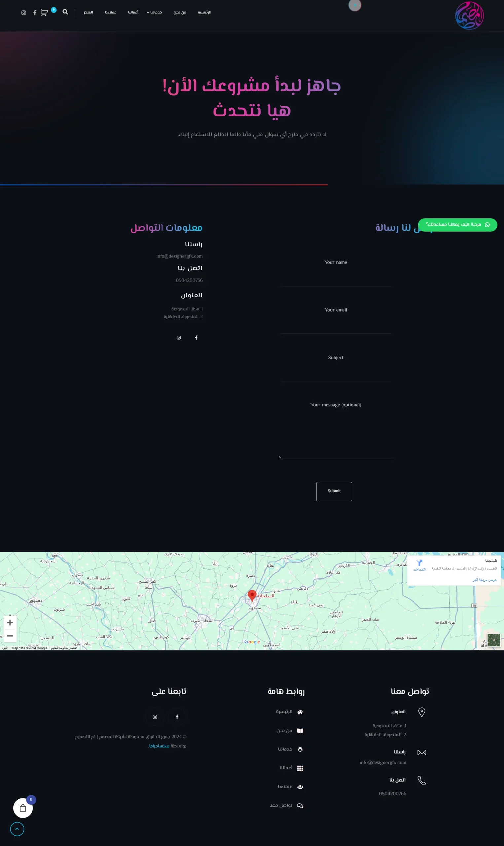Zoom out on the Google map
Image resolution: width=504 pixels, height=846 pixels.
pos(10,636)
